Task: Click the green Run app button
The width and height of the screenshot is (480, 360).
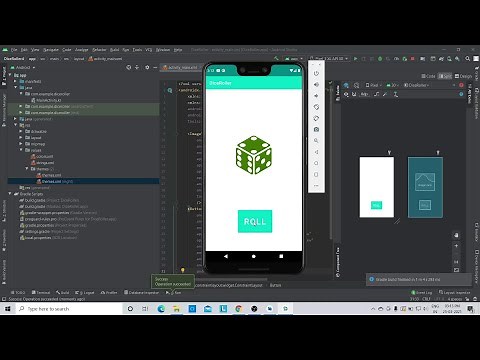Action: click(x=356, y=59)
